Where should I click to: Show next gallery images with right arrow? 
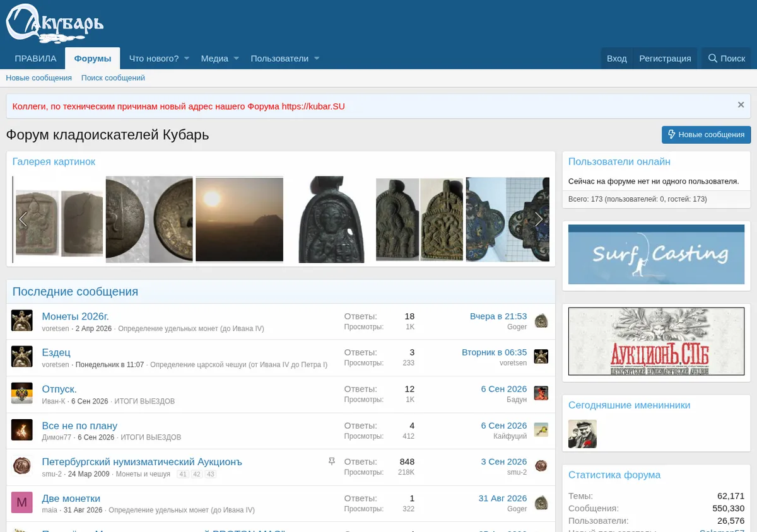pos(539,219)
